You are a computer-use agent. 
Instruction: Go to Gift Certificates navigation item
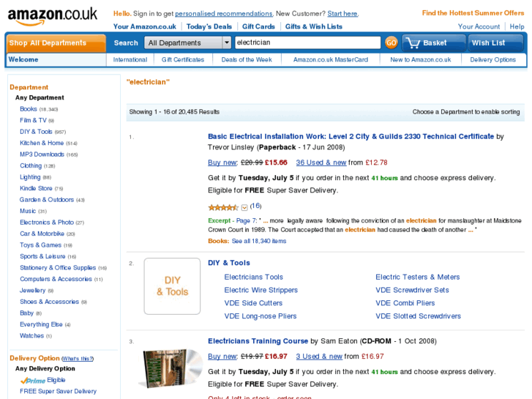click(x=183, y=60)
